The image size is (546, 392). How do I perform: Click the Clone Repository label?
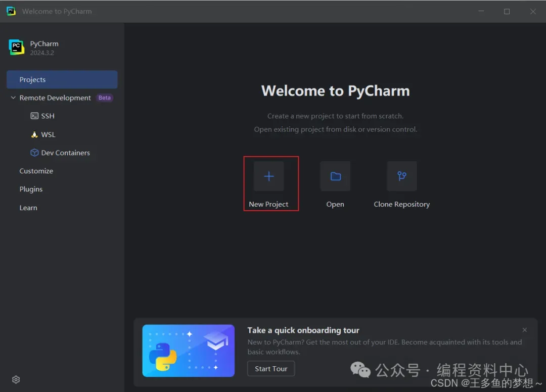402,204
